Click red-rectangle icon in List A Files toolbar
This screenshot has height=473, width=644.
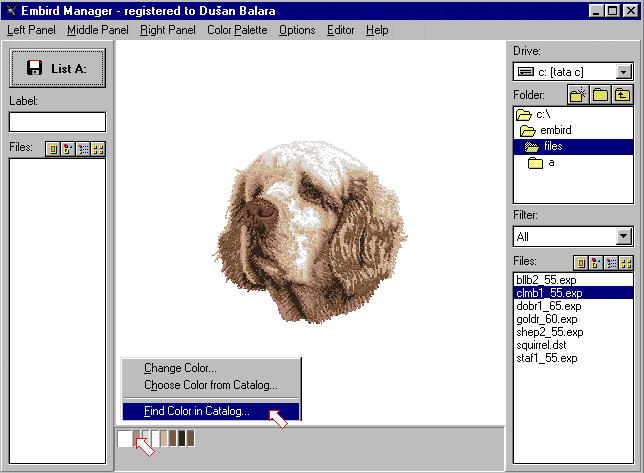tap(53, 149)
